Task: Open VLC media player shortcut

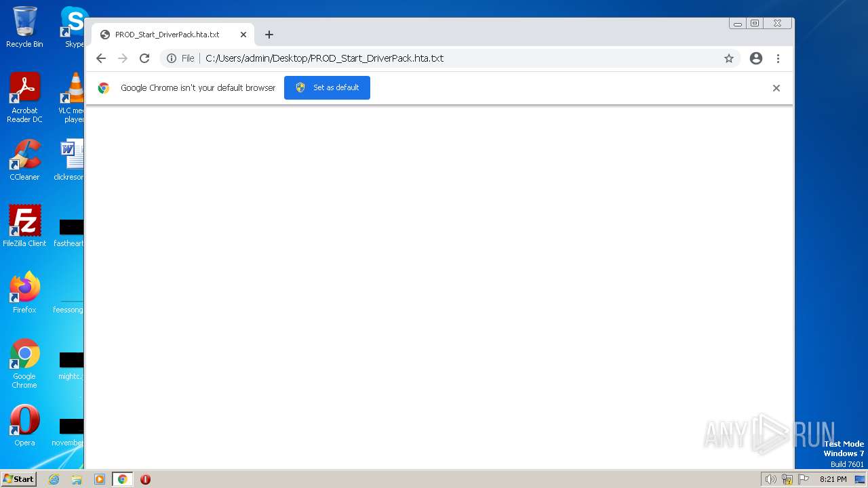Action: (72, 98)
